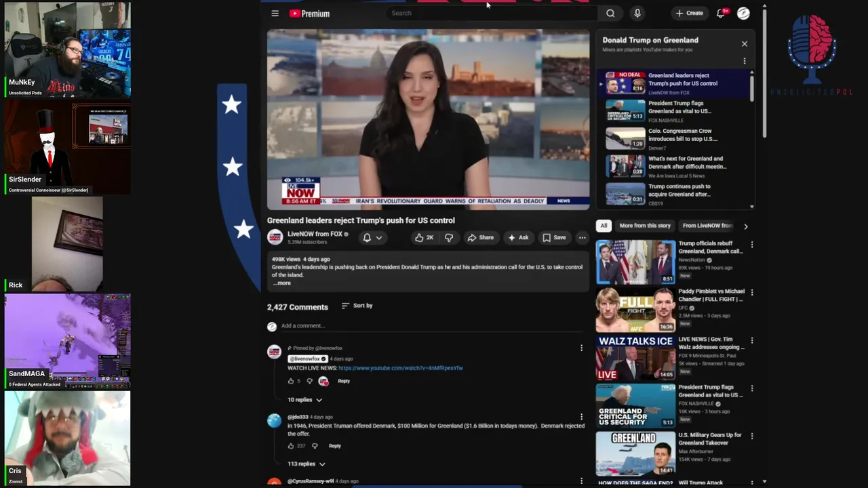Screen dimensions: 868x488
Task: Type in the YouTube search field
Action: (492, 13)
